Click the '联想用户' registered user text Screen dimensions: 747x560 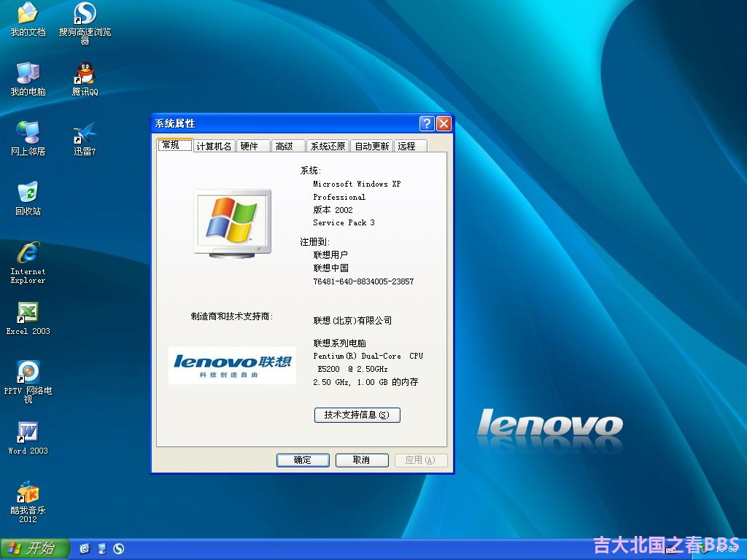pyautogui.click(x=330, y=254)
